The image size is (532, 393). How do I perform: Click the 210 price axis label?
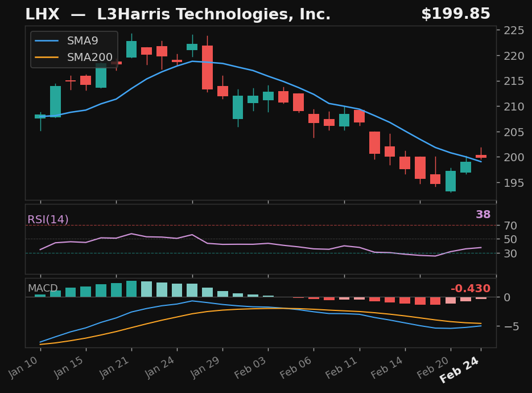point(514,107)
